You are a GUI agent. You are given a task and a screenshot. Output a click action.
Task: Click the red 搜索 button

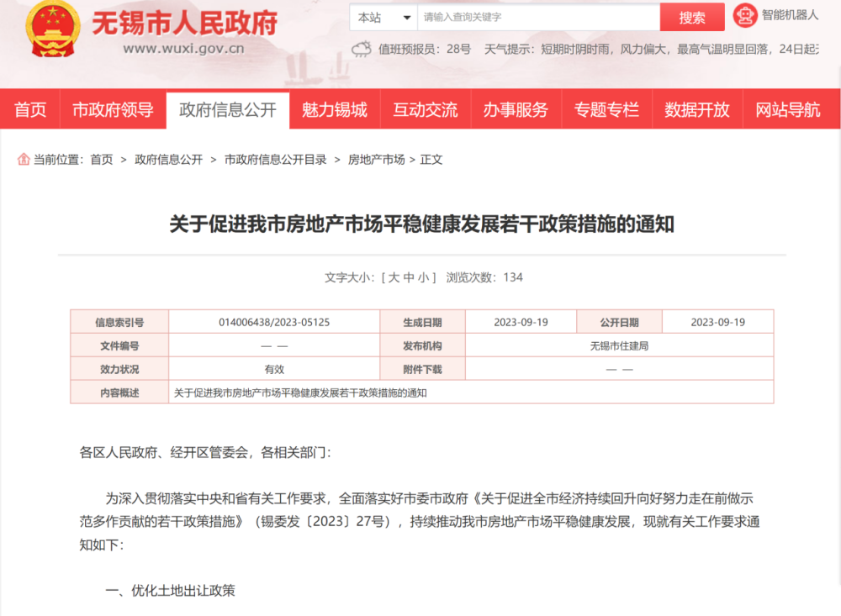click(692, 18)
